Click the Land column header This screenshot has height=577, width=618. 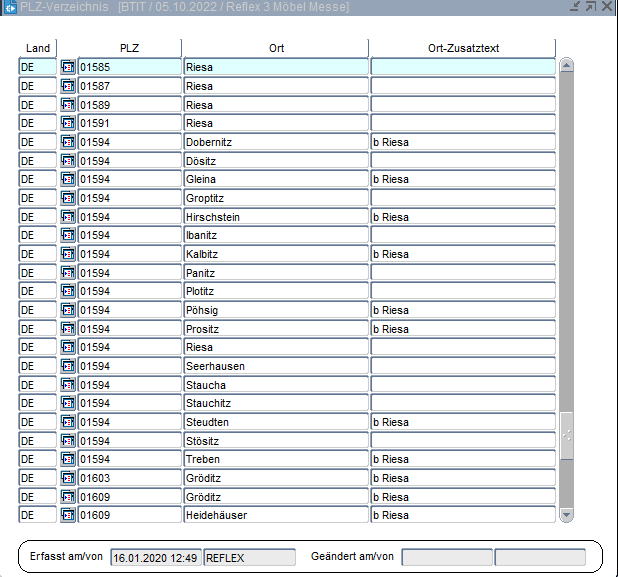click(38, 48)
